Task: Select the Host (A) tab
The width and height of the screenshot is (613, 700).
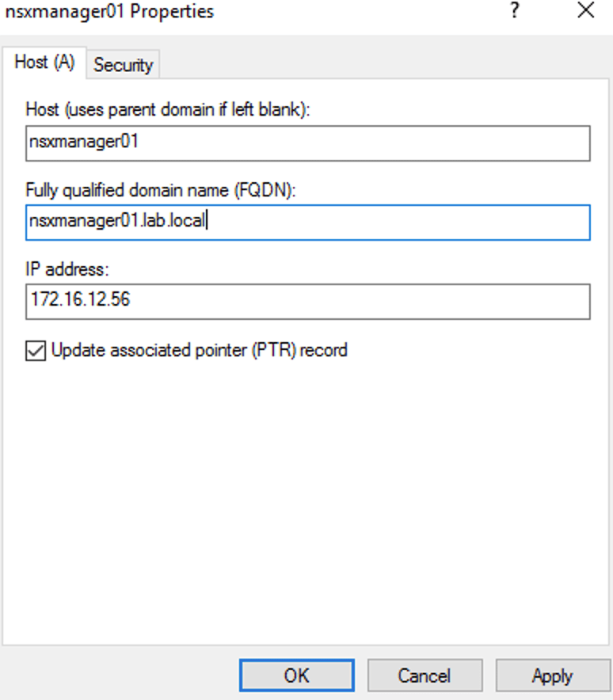Action: click(44, 63)
